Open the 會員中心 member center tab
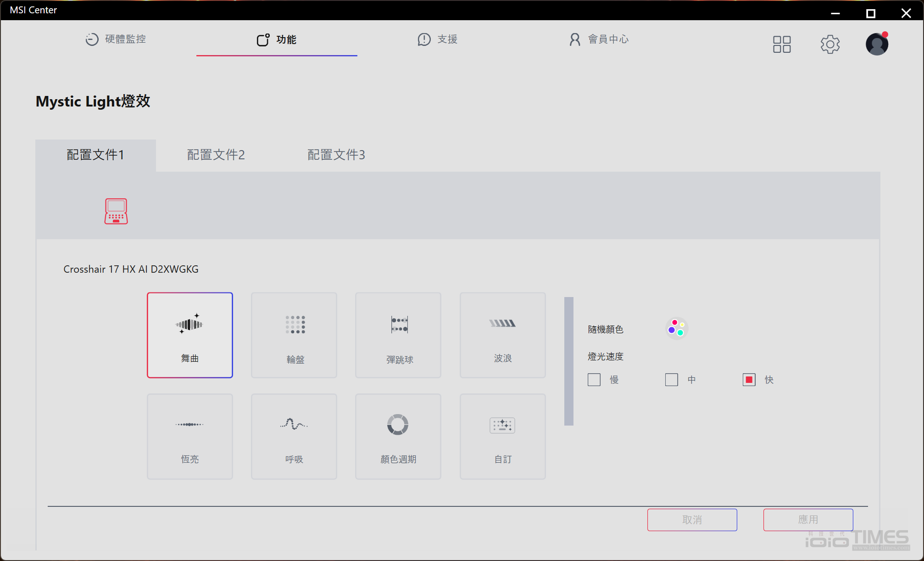924x561 pixels. click(x=599, y=39)
